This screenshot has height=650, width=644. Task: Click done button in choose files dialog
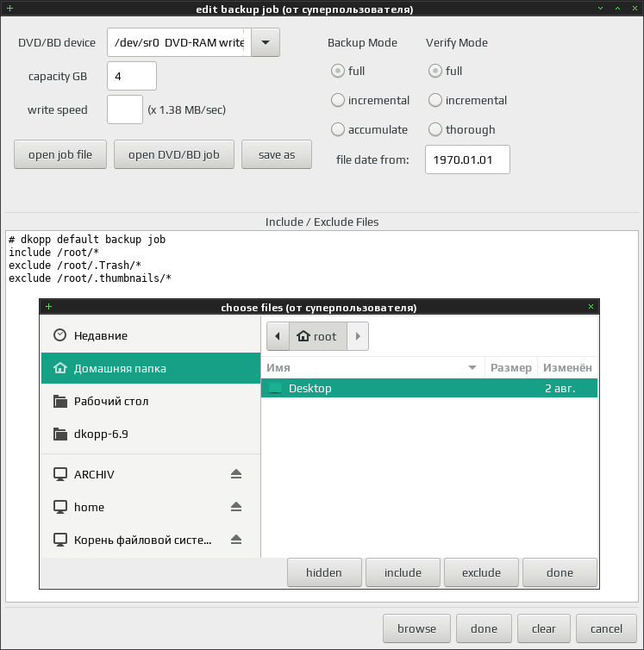[x=560, y=572]
